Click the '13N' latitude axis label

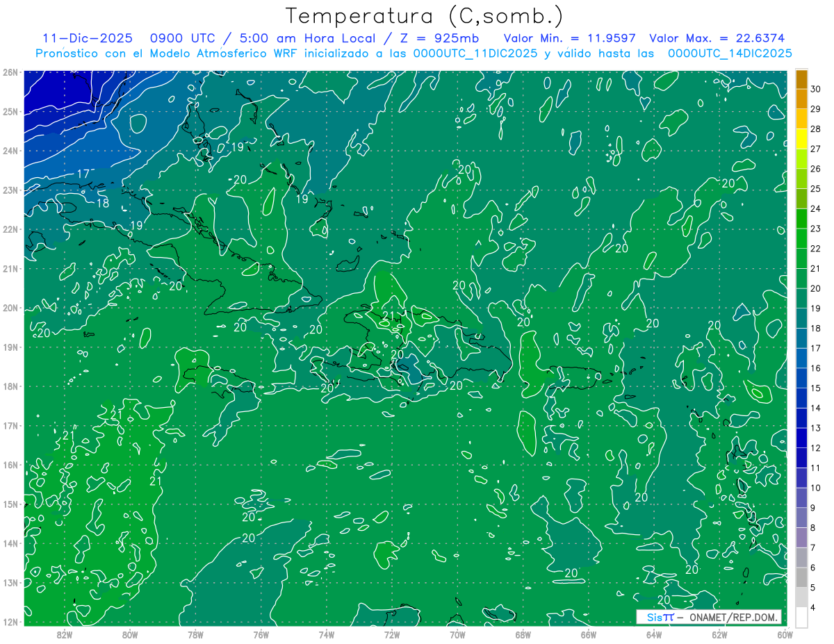tap(10, 582)
